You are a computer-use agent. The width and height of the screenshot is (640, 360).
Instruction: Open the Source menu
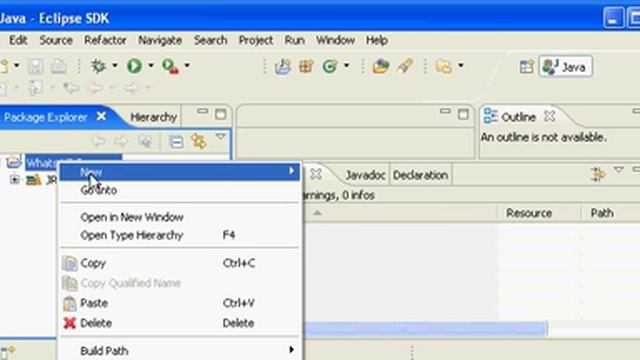[56, 40]
